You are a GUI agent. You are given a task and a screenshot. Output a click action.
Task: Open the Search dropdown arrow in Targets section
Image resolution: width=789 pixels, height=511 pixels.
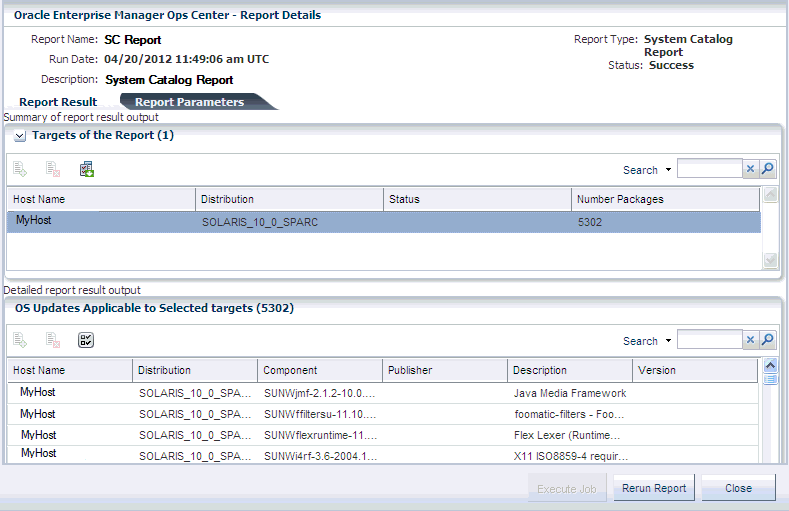point(668,170)
